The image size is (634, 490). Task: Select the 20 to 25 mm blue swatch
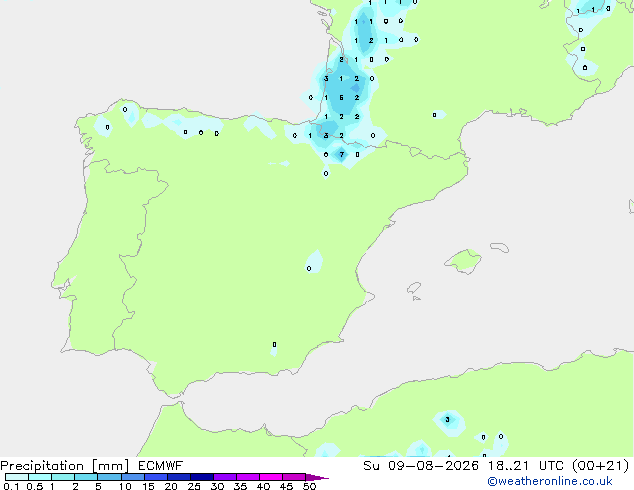point(179,477)
